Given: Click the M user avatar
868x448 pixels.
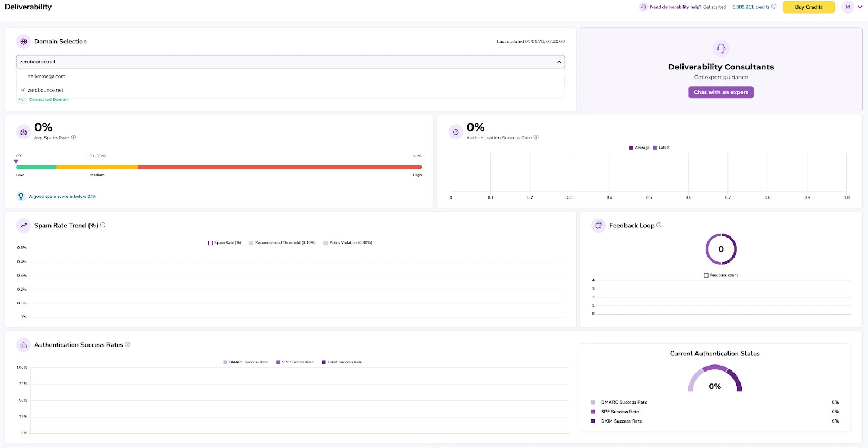Looking at the screenshot, I should point(848,7).
